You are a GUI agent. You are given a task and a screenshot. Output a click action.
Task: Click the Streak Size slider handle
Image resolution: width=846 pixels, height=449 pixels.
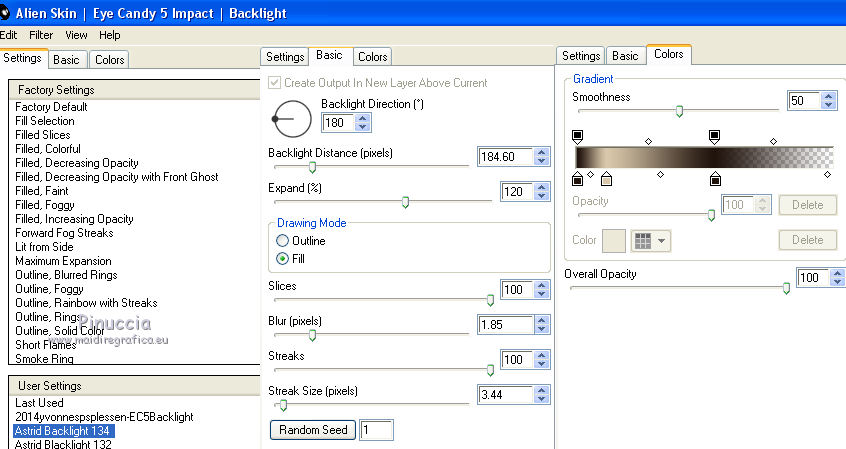tap(283, 405)
